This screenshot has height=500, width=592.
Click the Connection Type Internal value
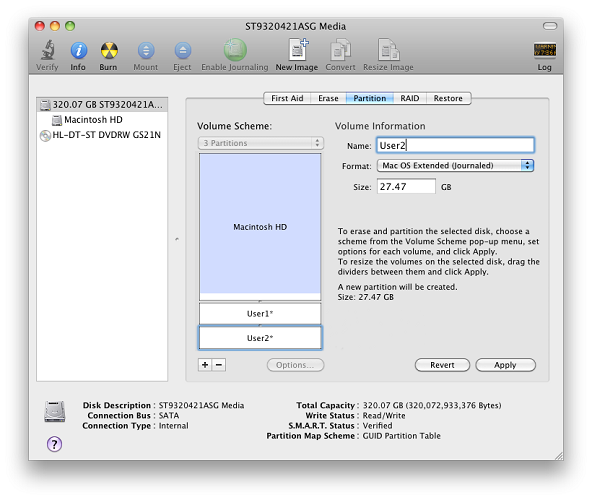point(173,426)
